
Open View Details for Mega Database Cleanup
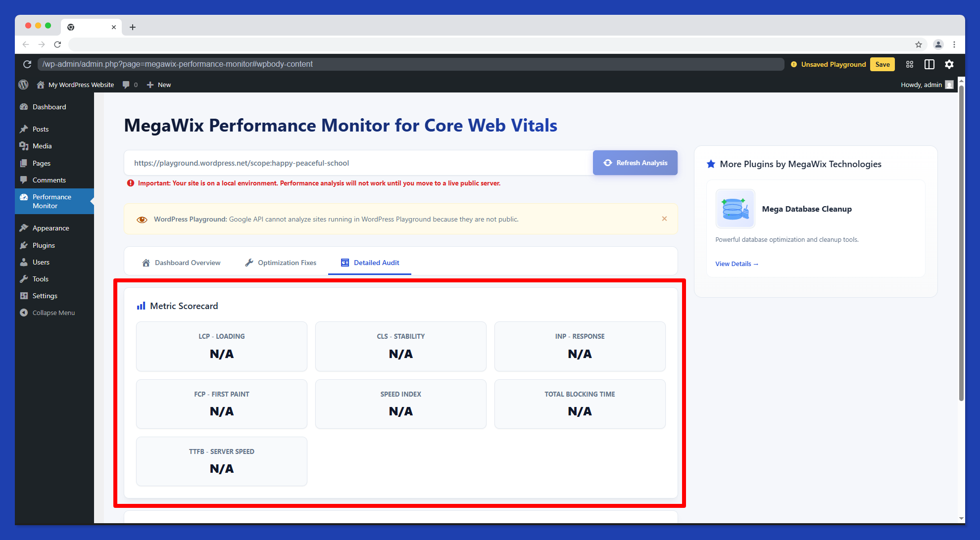[x=736, y=264]
